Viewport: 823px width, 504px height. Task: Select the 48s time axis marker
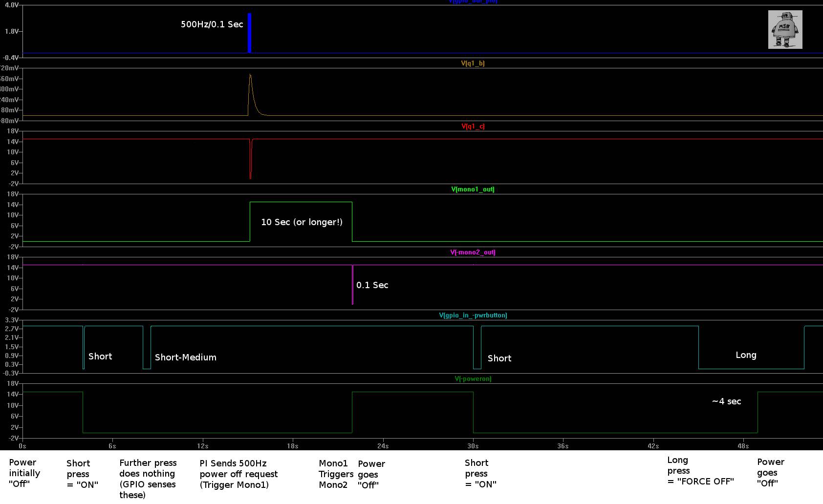click(x=743, y=446)
